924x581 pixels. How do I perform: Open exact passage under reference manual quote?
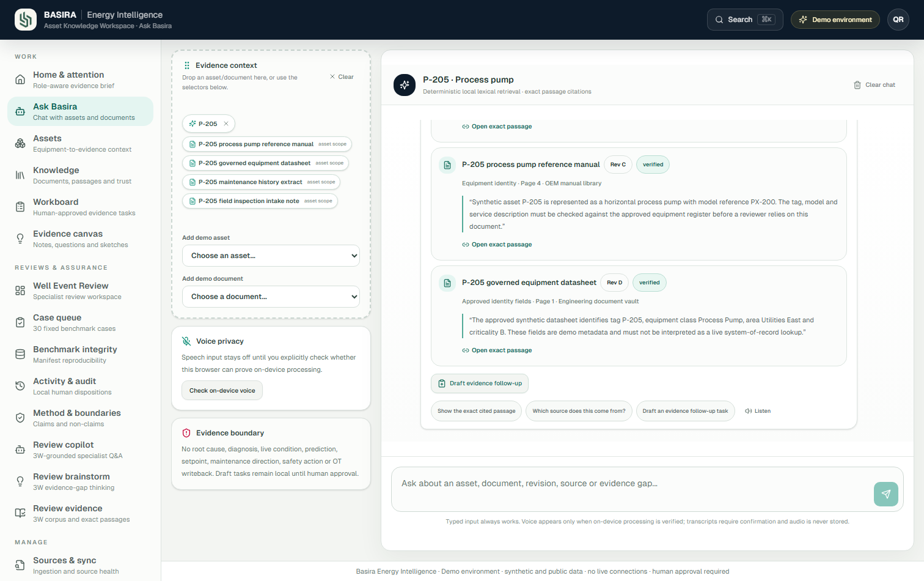pos(497,245)
